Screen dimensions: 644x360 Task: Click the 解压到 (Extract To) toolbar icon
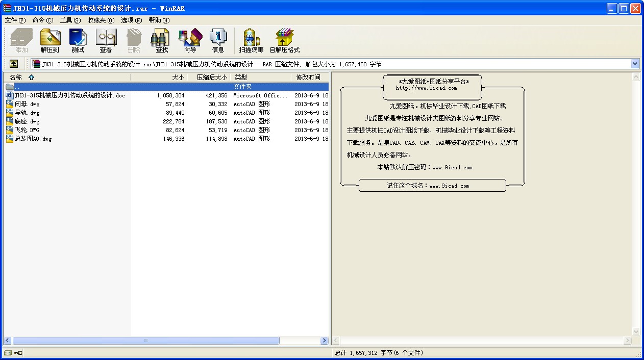[49, 41]
